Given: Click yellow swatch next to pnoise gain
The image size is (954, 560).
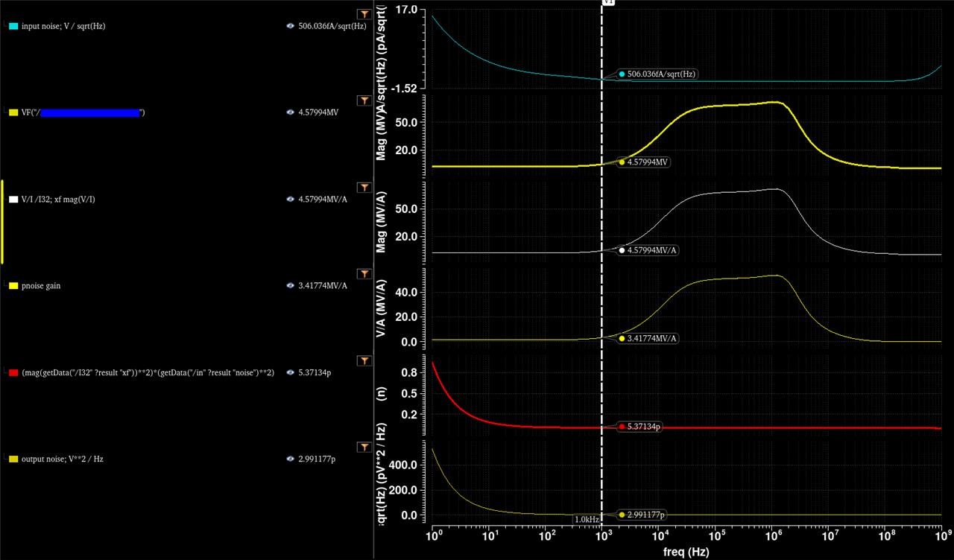Looking at the screenshot, I should (13, 286).
